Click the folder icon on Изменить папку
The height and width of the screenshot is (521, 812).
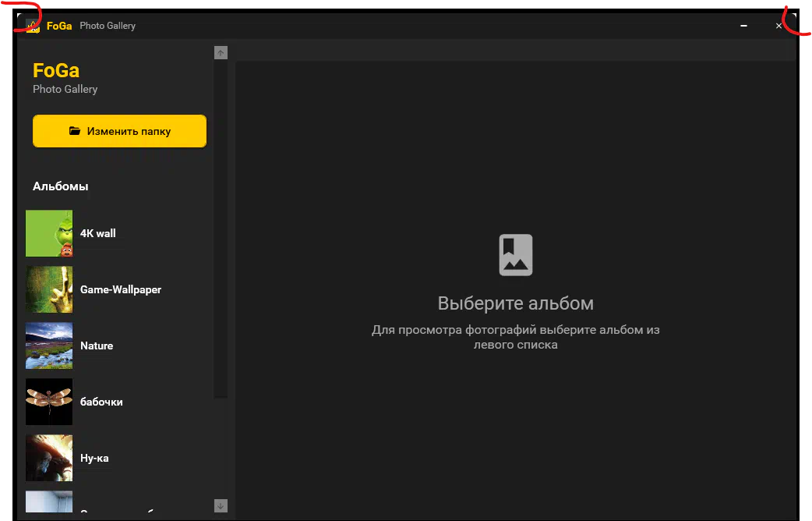75,130
